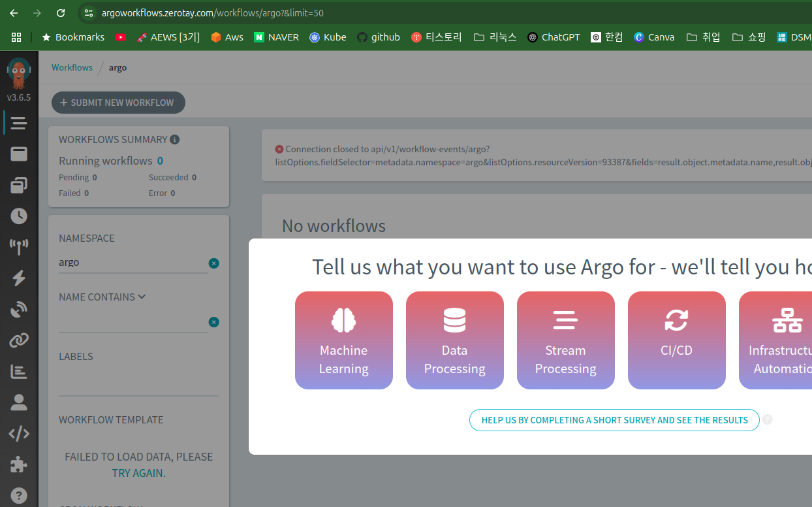Screen dimensions: 812x507
Task: Open 한컴 bookmark
Action: (x=607, y=37)
